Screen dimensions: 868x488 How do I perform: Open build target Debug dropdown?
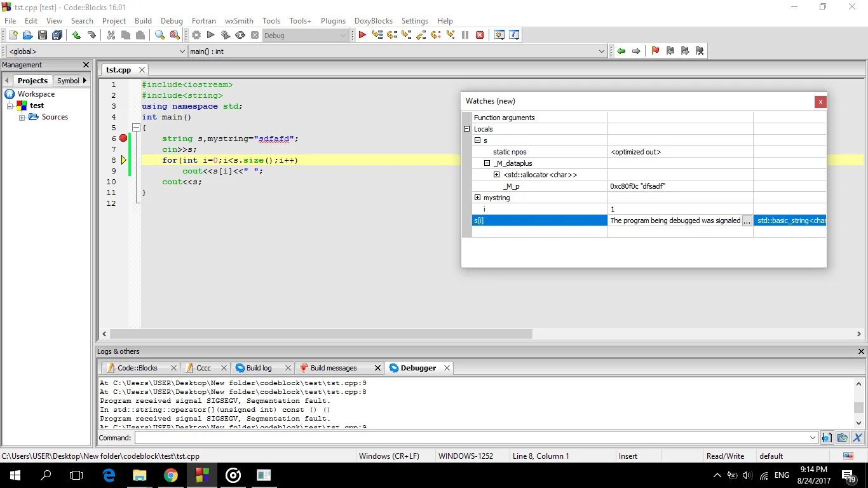click(306, 36)
